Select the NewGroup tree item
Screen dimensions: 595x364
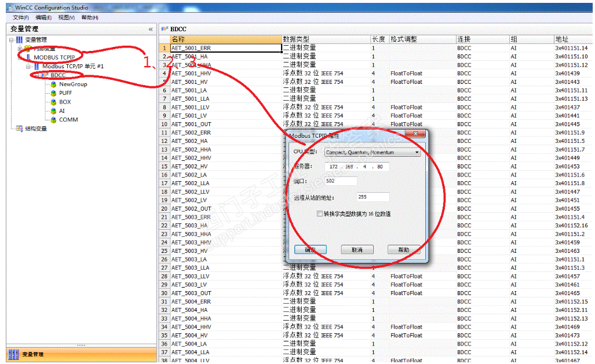73,84
